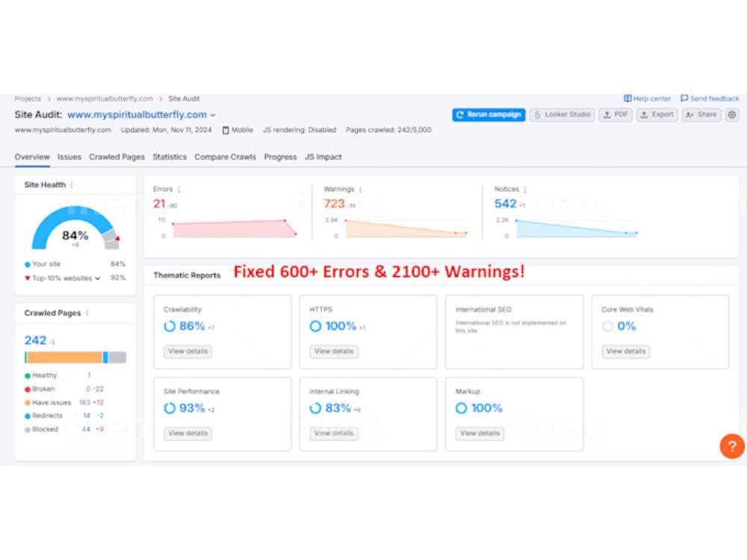This screenshot has height=560, width=747.
Task: Click the PDF export button
Action: (616, 115)
